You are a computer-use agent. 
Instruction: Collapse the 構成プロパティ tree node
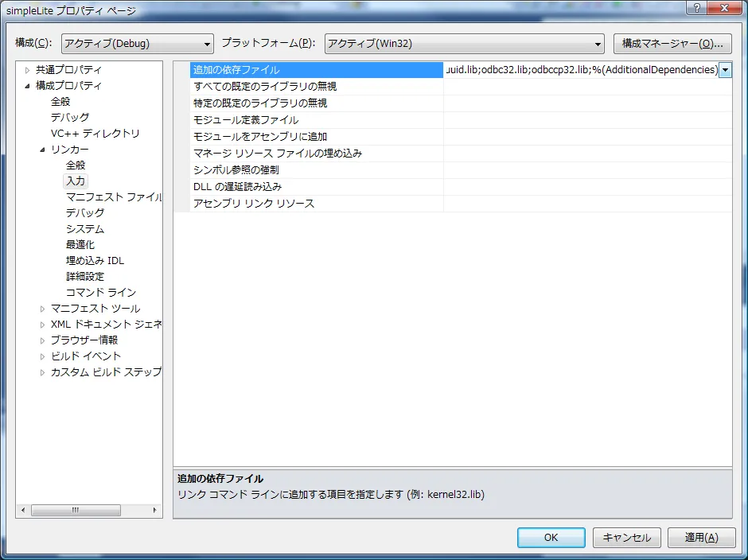27,86
